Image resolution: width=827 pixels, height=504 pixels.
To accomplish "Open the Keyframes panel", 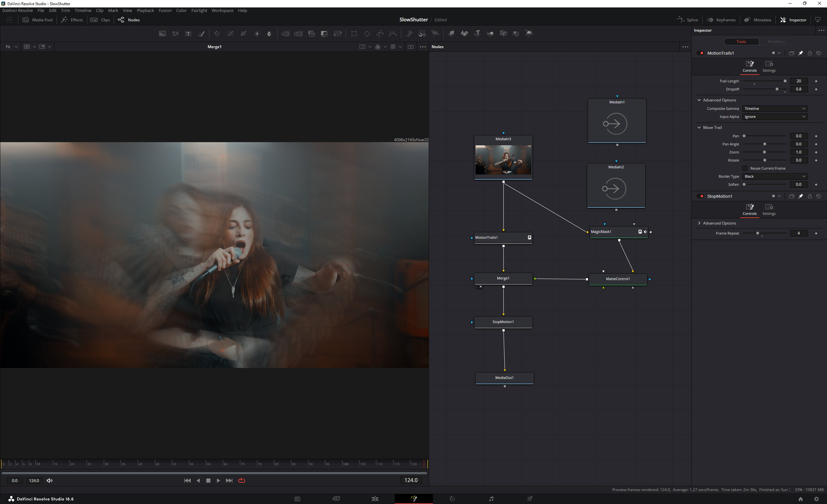I will pos(721,20).
